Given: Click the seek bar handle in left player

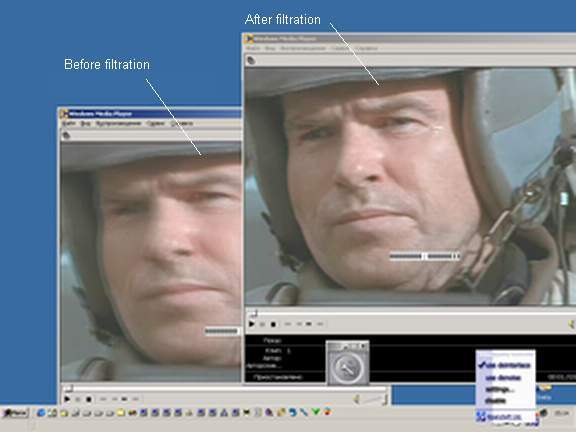Looking at the screenshot, I should pos(69,389).
